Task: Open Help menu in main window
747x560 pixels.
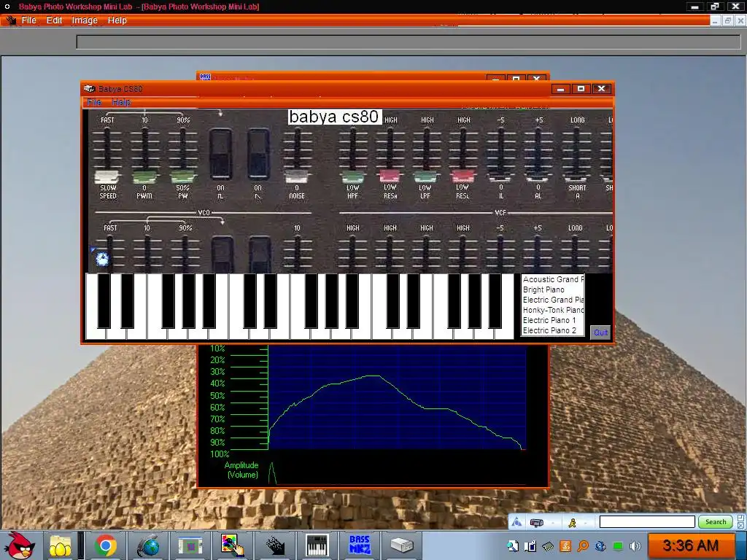Action: 117,20
